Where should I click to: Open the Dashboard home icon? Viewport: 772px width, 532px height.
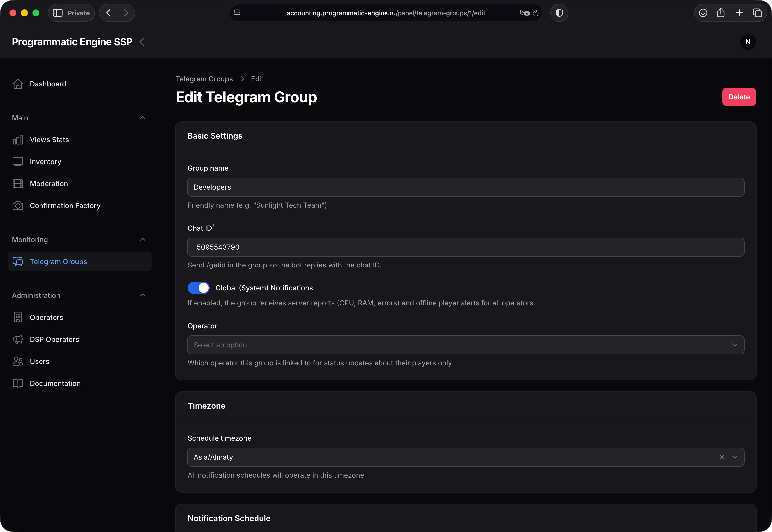(x=18, y=84)
